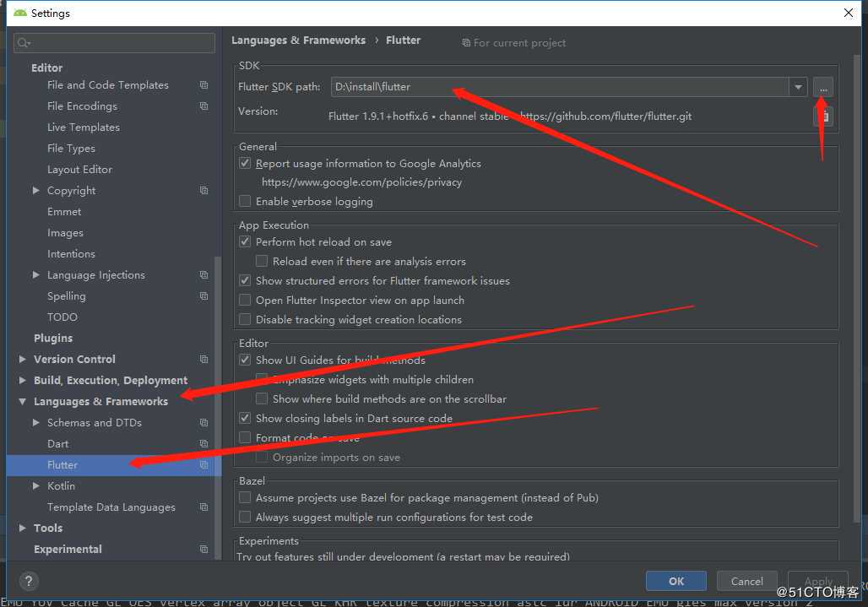Close the Settings dialog window

point(848,13)
